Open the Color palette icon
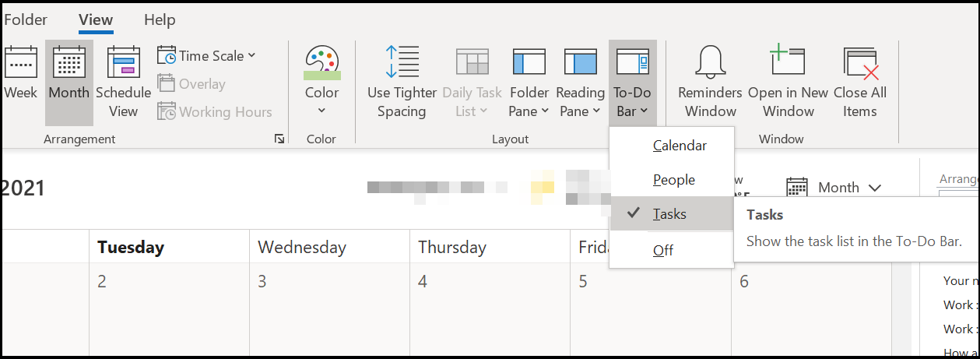The height and width of the screenshot is (359, 980). (321, 62)
